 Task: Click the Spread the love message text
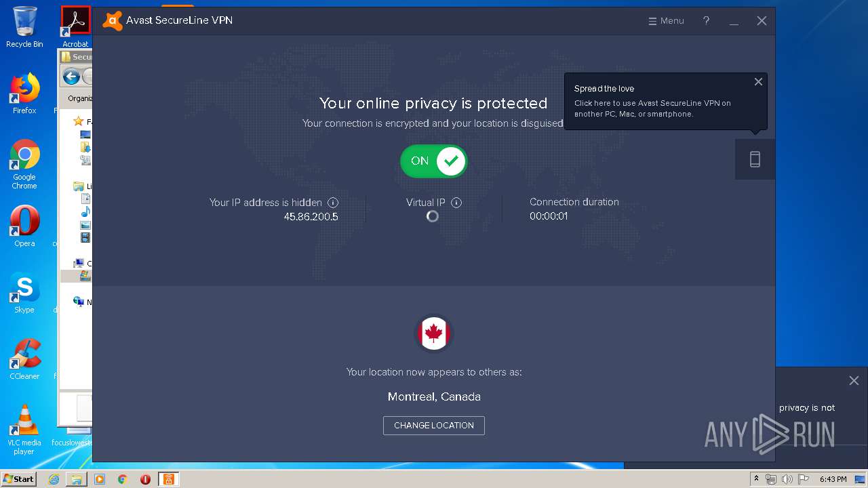pyautogui.click(x=652, y=108)
